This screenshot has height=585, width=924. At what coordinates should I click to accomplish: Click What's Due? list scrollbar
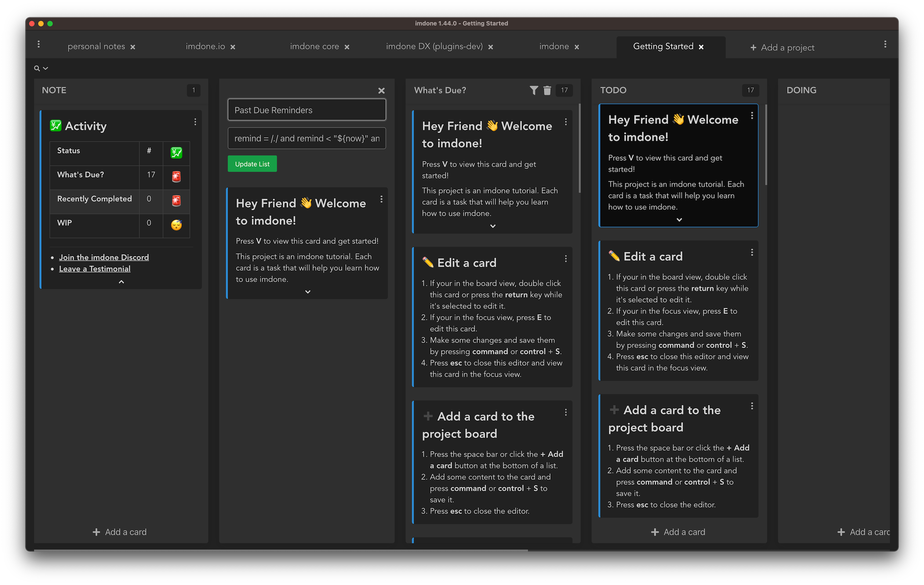[579, 148]
